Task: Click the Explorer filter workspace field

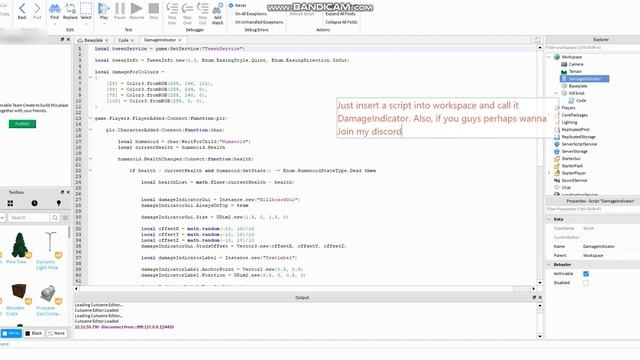Action: click(x=593, y=48)
